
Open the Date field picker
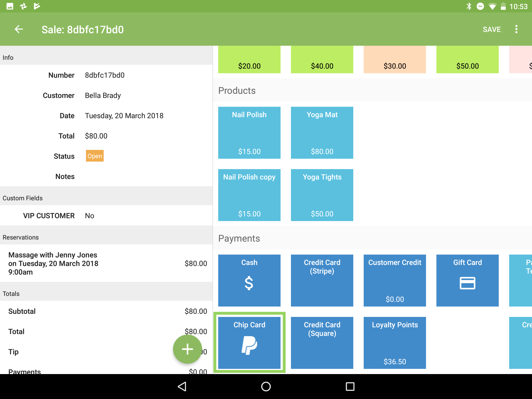[x=124, y=116]
